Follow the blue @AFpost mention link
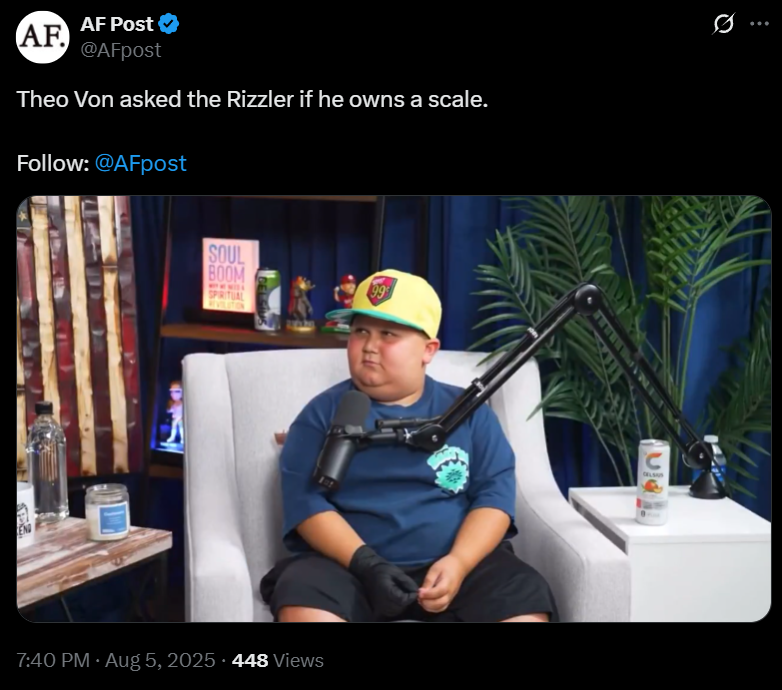 pos(141,163)
